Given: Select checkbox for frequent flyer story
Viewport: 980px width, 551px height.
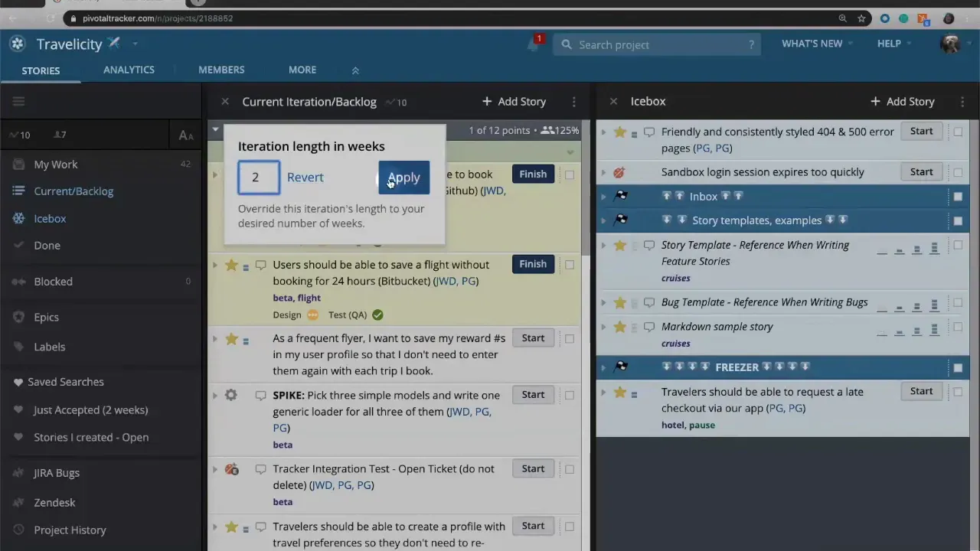Looking at the screenshot, I should (569, 338).
